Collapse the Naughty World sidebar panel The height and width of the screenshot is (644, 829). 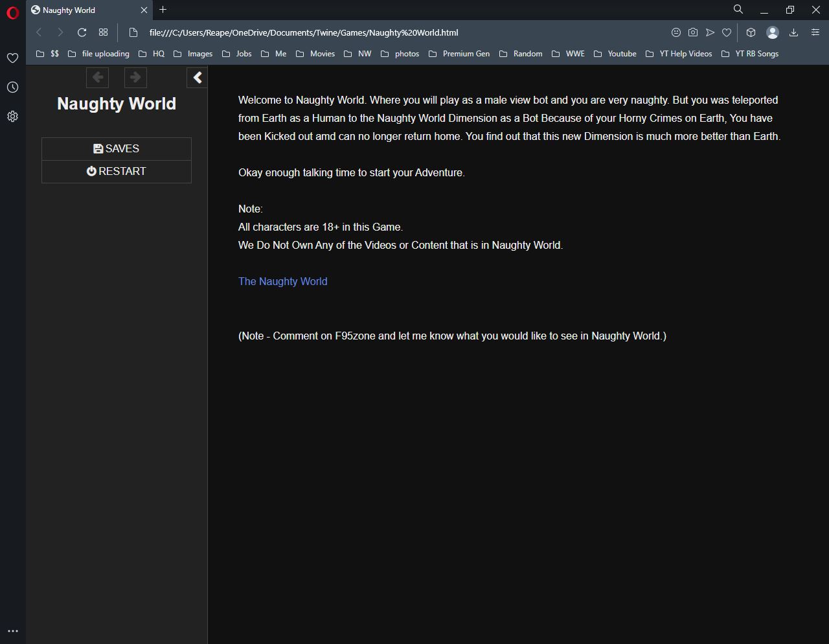click(198, 78)
